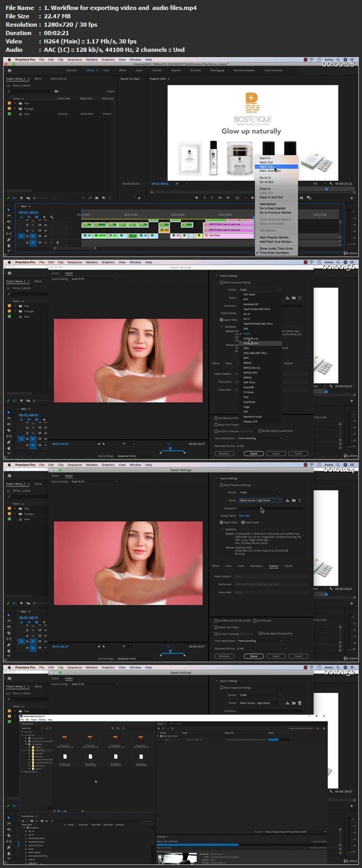The width and height of the screenshot is (362, 868).
Task: Click the orange label swatch beside Files at 00:00:28
Action: [x=9, y=104]
